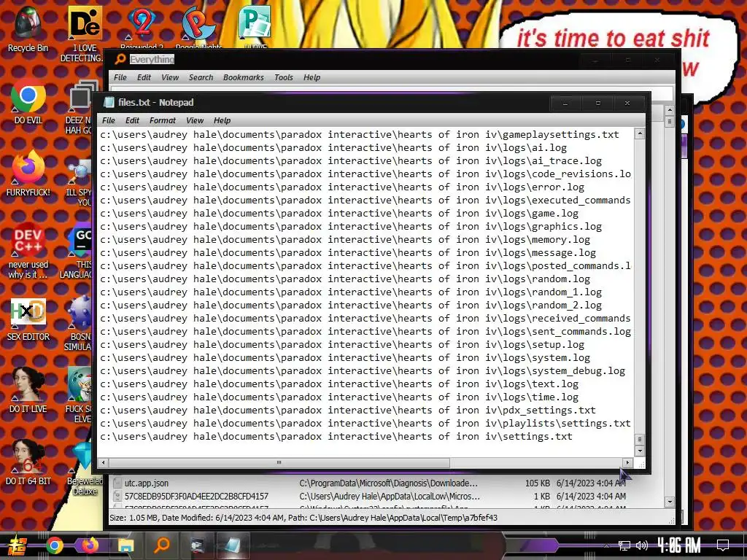The width and height of the screenshot is (747, 560).
Task: Click Notepad vertical scrollbar up arrow
Action: [640, 134]
